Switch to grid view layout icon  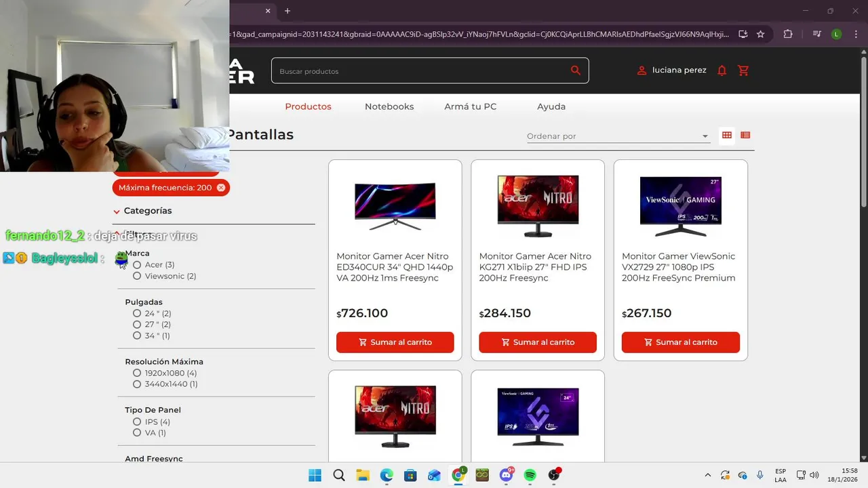pos(727,135)
